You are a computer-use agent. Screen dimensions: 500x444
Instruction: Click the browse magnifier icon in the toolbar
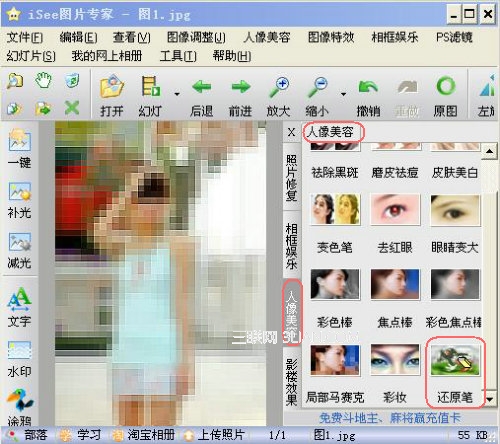point(15,80)
